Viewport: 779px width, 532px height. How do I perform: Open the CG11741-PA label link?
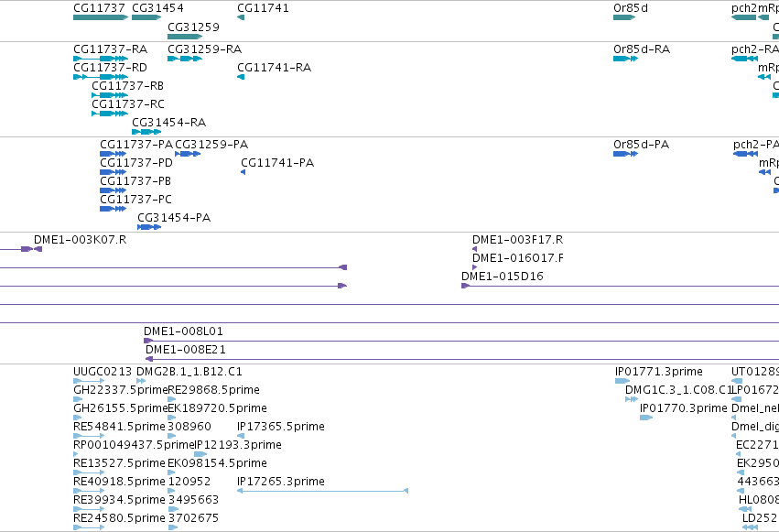coord(277,163)
